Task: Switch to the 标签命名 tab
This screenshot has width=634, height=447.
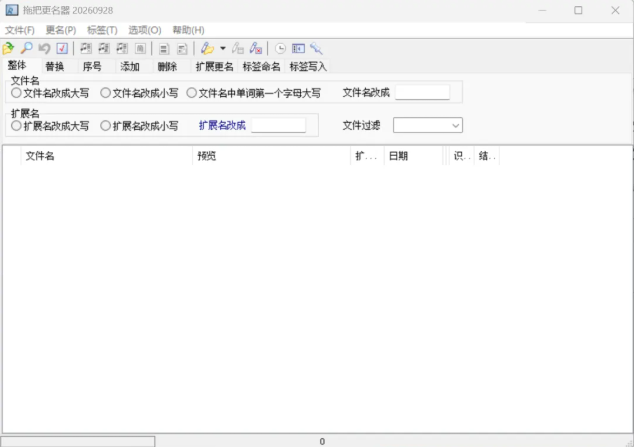Action: coord(261,66)
